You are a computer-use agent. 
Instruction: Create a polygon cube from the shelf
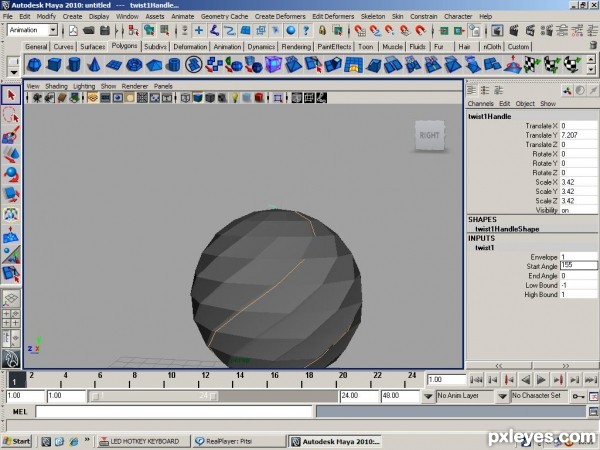(x=54, y=64)
